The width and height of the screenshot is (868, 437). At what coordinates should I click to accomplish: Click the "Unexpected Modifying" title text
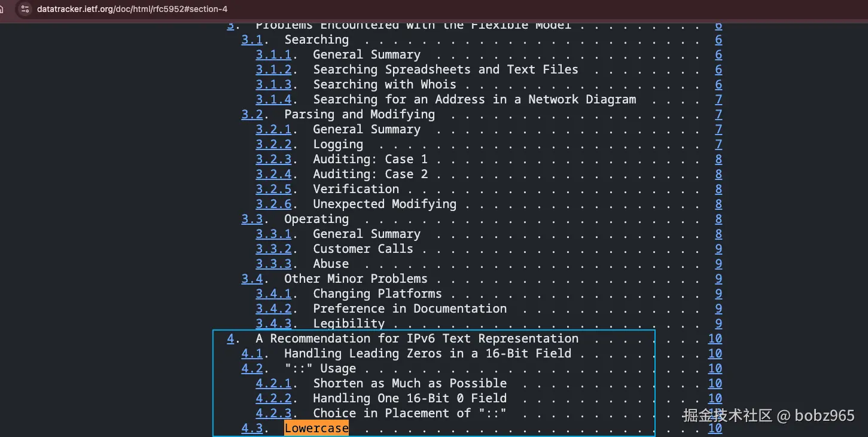point(385,204)
